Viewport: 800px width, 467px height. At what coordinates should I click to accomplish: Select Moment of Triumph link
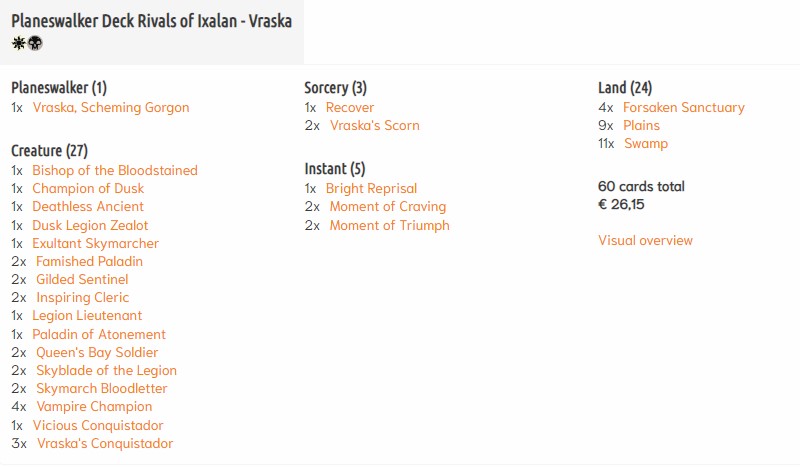click(x=389, y=225)
